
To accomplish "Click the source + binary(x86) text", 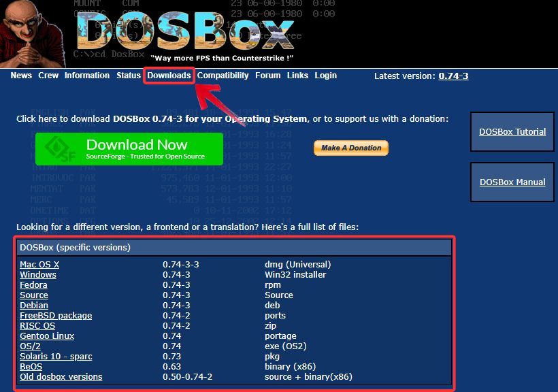I will click(308, 377).
